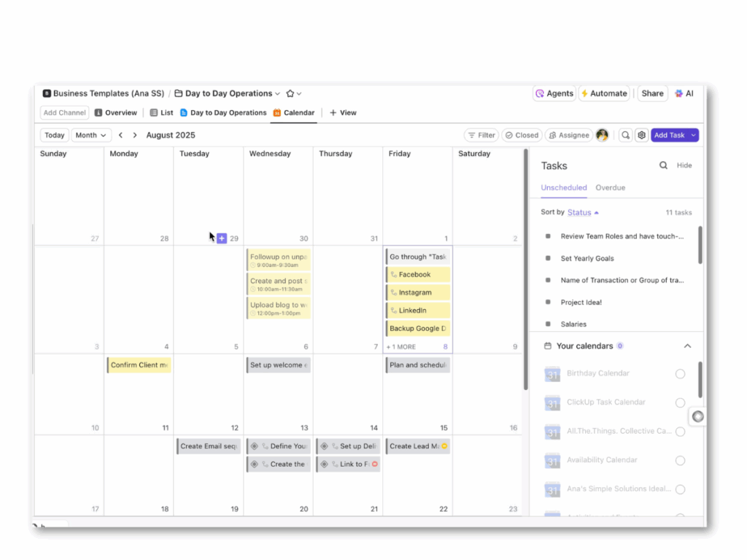Open the Filter options
Viewport: 747px width, 560px height.
[x=481, y=135]
